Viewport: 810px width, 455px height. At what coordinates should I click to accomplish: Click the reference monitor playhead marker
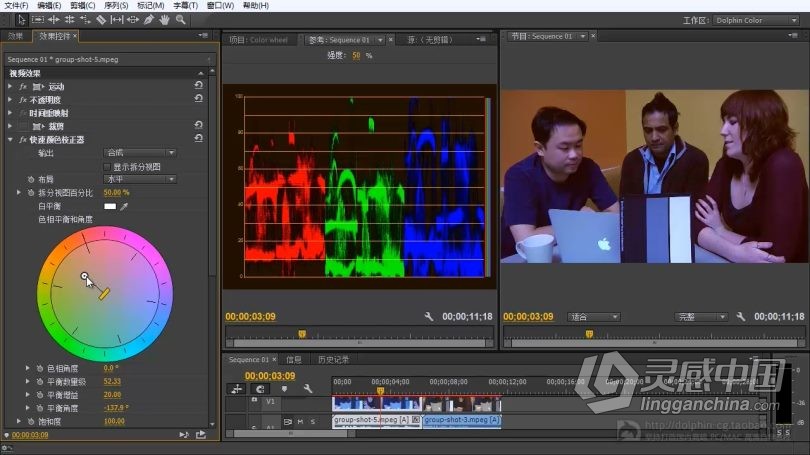coord(302,334)
